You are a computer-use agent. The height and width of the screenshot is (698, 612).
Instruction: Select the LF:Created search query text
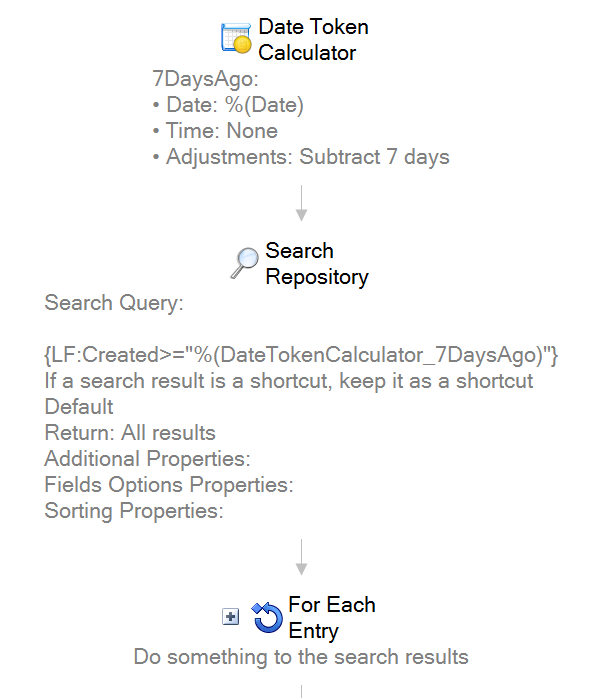click(x=301, y=355)
